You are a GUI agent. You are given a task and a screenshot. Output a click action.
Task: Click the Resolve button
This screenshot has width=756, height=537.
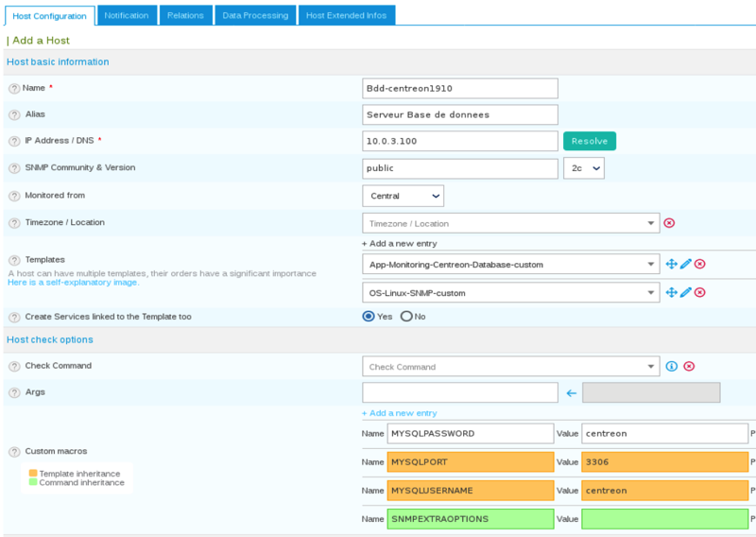590,141
